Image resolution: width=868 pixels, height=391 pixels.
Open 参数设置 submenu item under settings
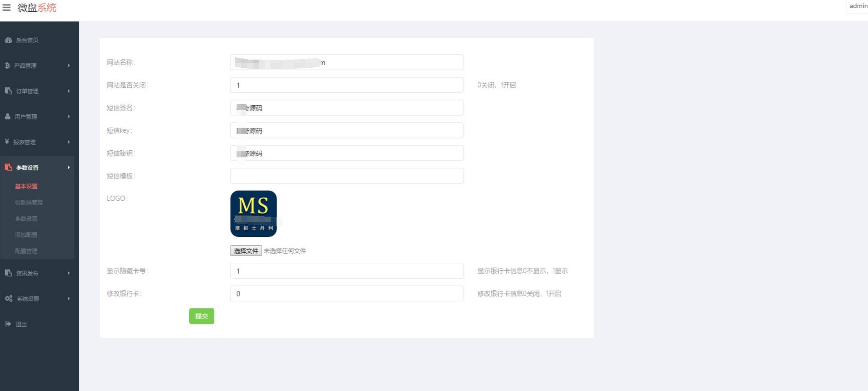[26, 219]
